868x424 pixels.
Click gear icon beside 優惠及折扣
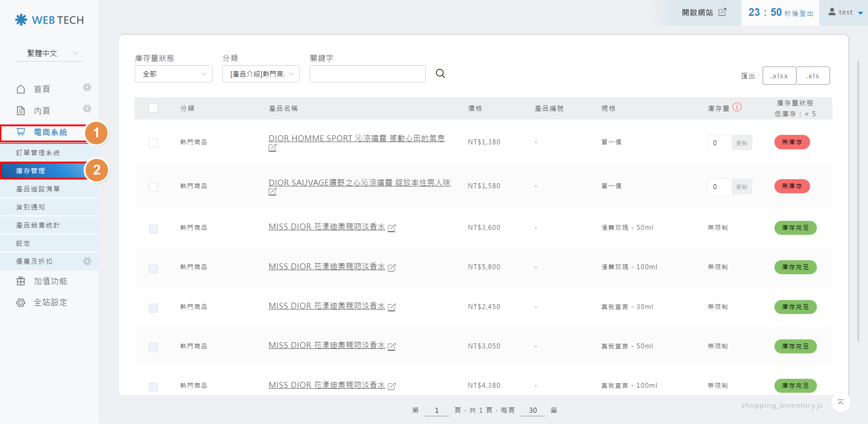click(87, 261)
